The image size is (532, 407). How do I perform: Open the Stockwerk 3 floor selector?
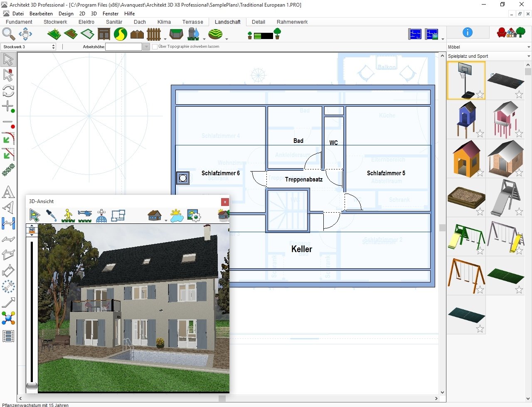[x=28, y=47]
